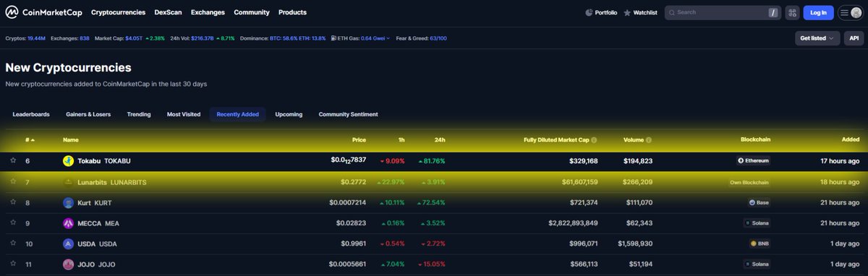Sort table by Blockchain column
The height and width of the screenshot is (276, 868).
tap(756, 140)
